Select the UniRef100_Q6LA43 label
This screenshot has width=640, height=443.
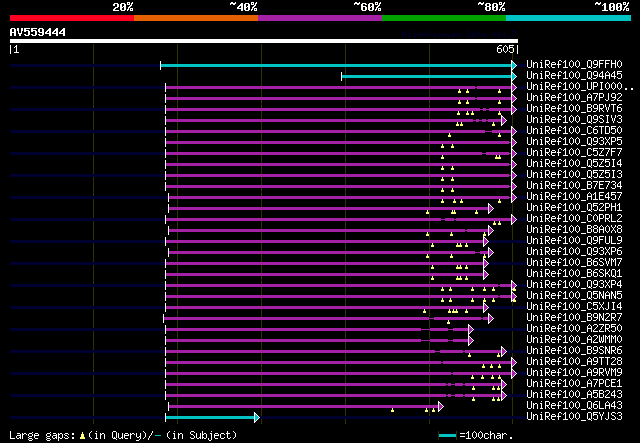pos(574,406)
